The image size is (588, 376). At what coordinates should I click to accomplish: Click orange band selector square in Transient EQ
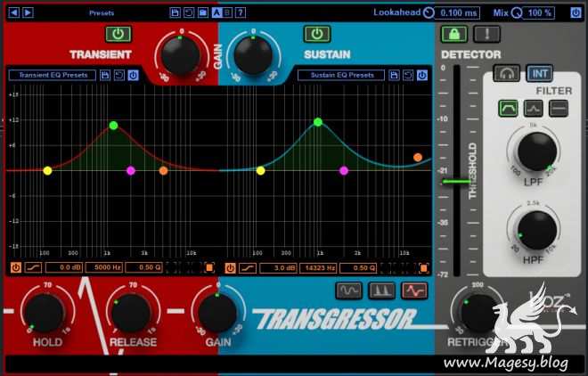pyautogui.click(x=209, y=267)
